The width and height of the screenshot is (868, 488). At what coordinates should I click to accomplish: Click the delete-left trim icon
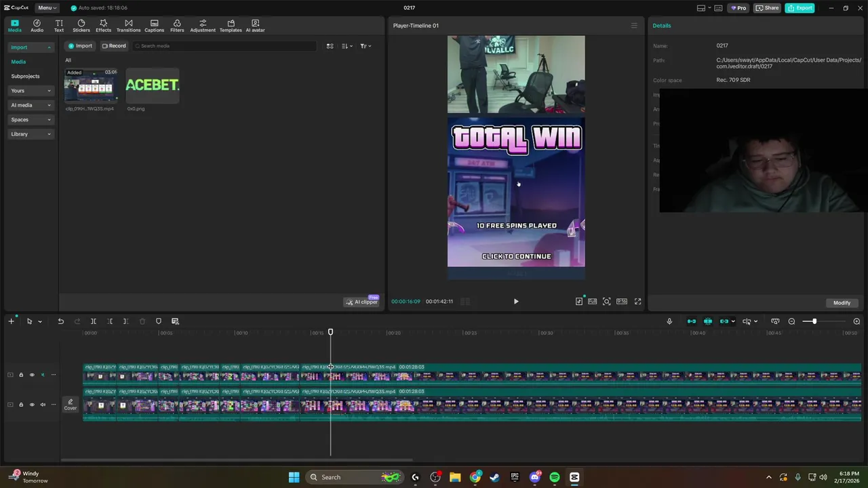click(110, 321)
